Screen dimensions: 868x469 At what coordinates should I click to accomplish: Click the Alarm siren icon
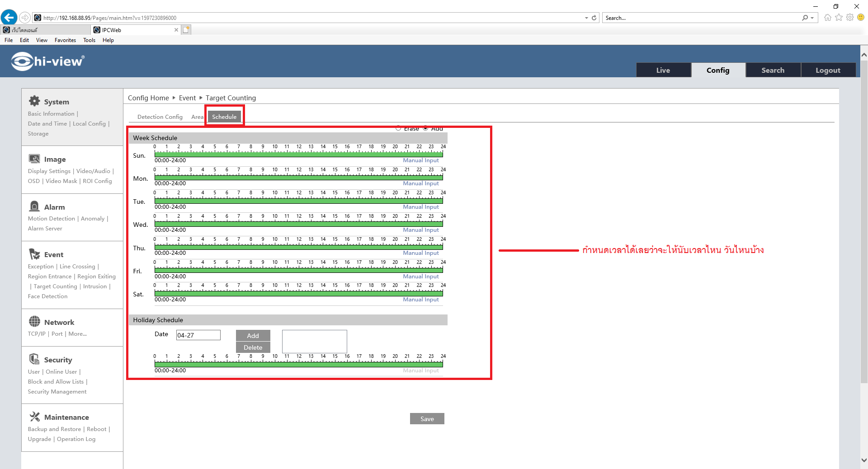[34, 206]
